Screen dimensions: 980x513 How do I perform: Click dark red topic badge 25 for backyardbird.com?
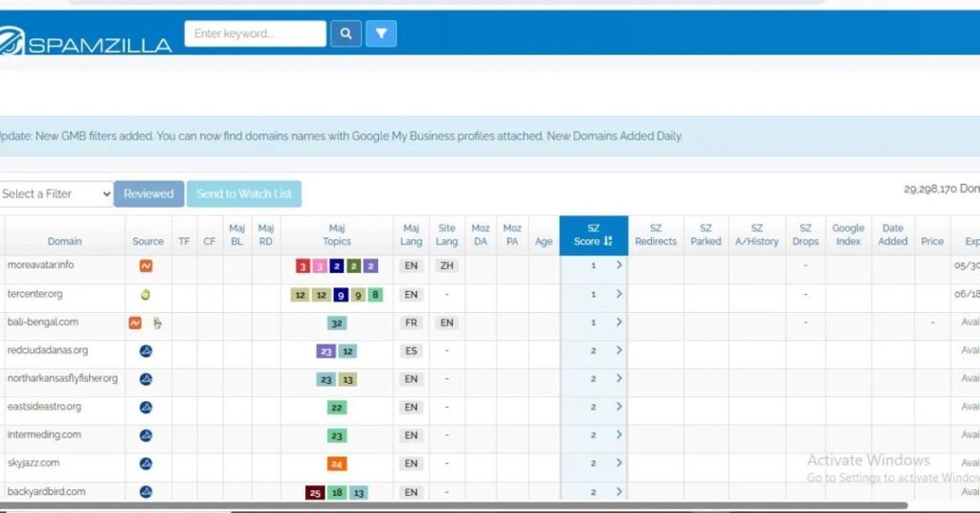tap(315, 492)
